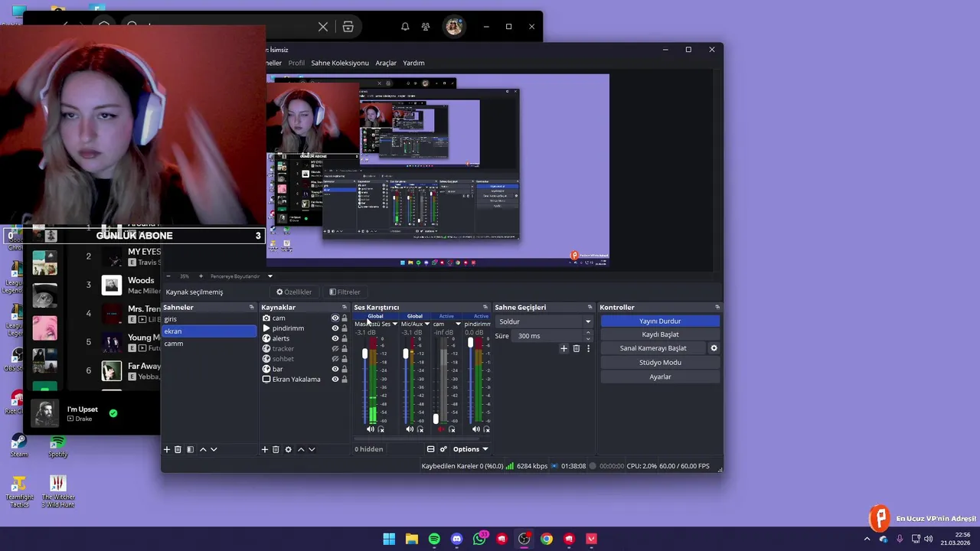Viewport: 980px width, 551px height.
Task: Open the cam mixer channel dropdown arrow
Action: [458, 324]
